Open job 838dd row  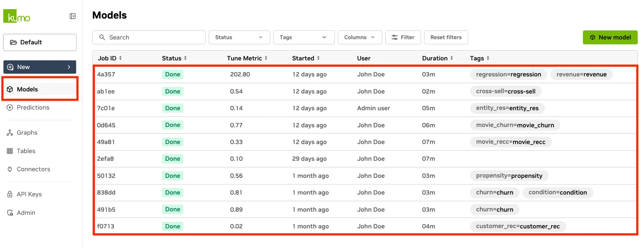[x=365, y=193]
